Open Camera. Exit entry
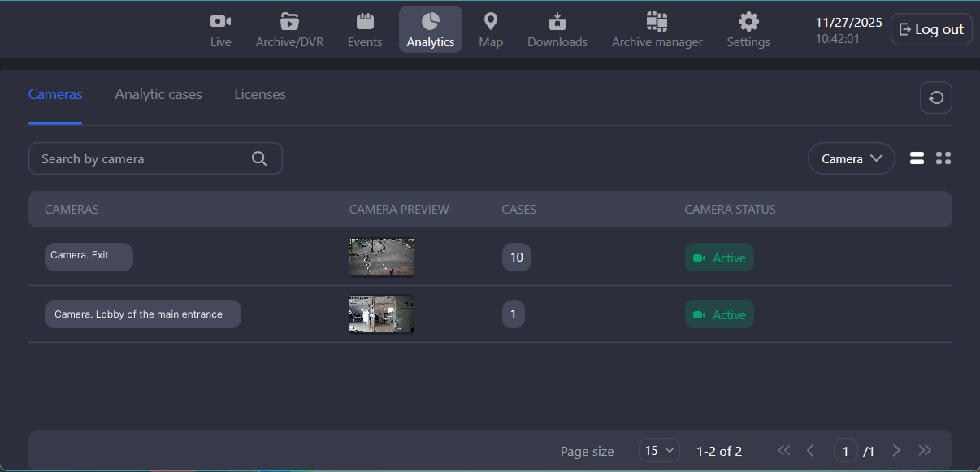The image size is (980, 472). (x=89, y=257)
